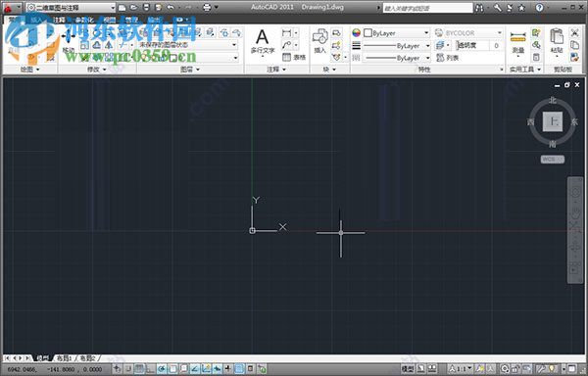Viewport: 588px width, 376px height.
Task: Select the 多行文字 multiline text tool
Action: [262, 41]
